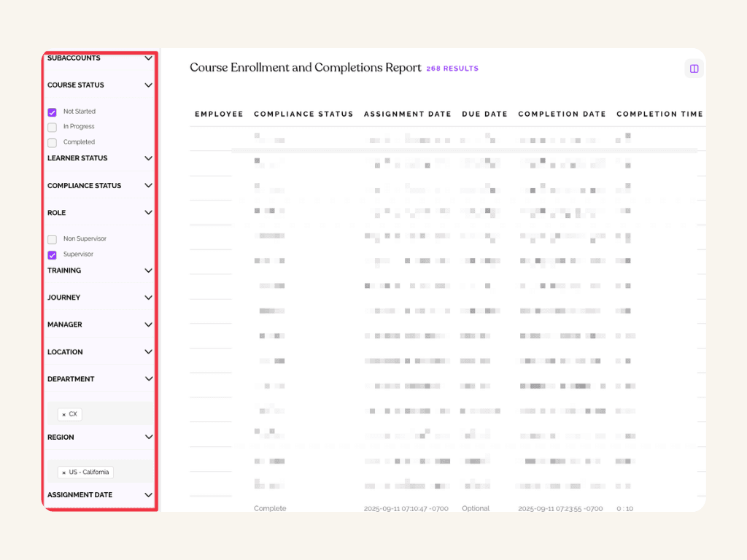
Task: Expand the Compliance Status filter
Action: 148,185
